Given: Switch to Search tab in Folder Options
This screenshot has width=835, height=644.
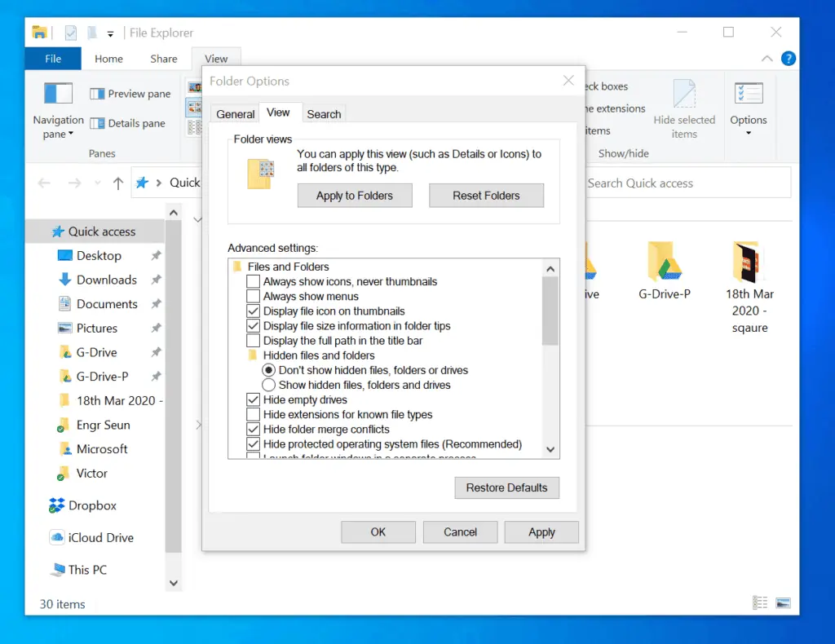Looking at the screenshot, I should pyautogui.click(x=324, y=114).
